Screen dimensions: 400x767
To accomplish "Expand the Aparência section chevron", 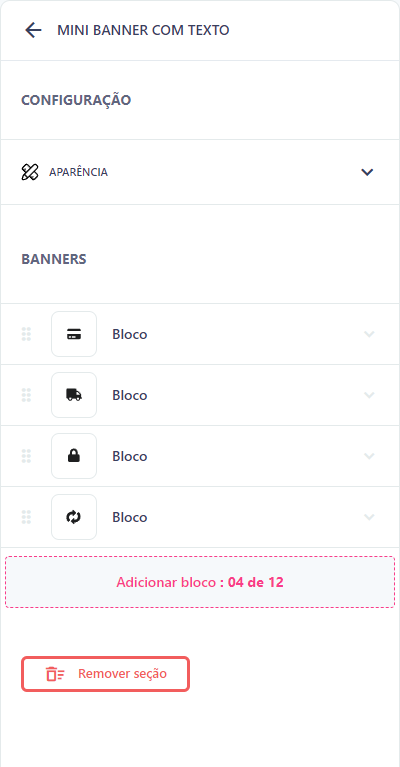I will pyautogui.click(x=367, y=172).
